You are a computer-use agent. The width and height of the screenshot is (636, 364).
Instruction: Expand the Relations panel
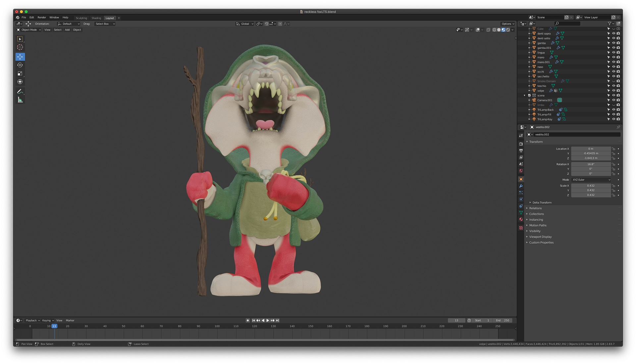tap(535, 208)
